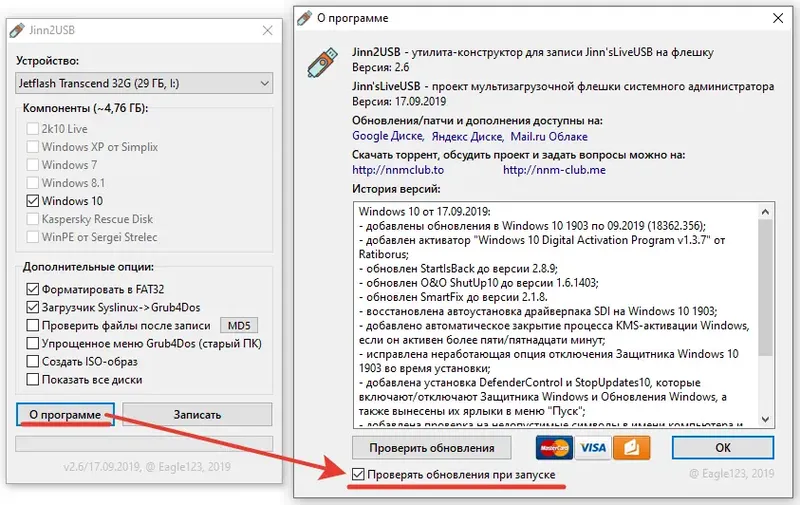Open the http://nnmclub.to link

(x=398, y=170)
